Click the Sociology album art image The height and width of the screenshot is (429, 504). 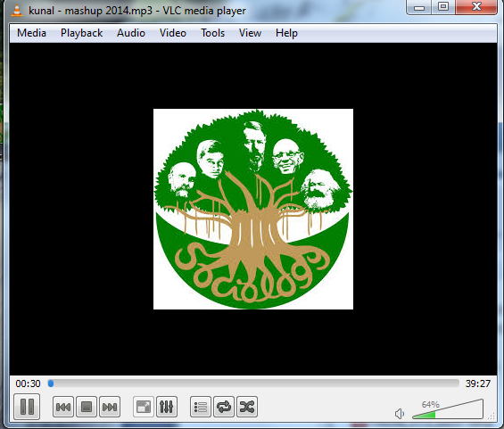pyautogui.click(x=253, y=210)
